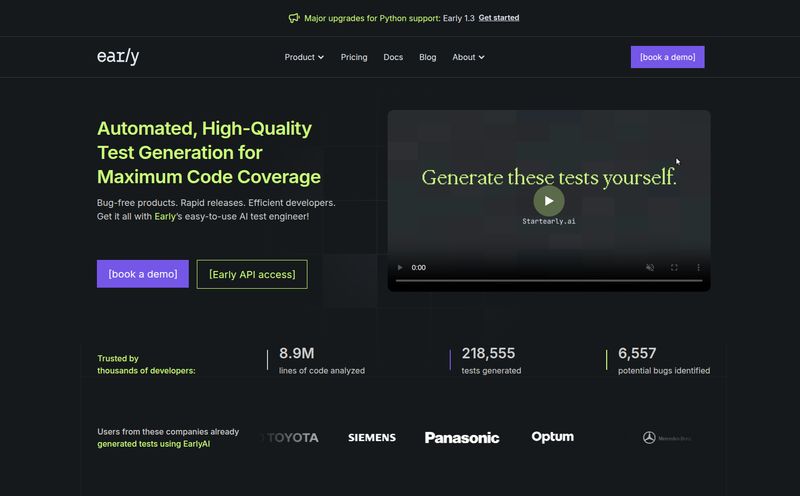Image resolution: width=800 pixels, height=496 pixels.
Task: Click the Optum logo
Action: 553,437
